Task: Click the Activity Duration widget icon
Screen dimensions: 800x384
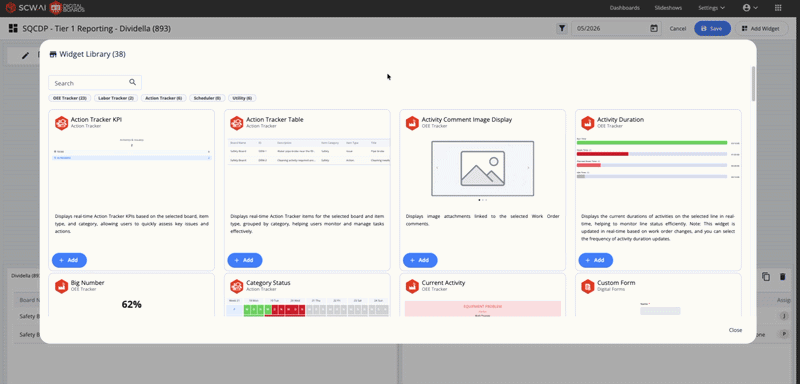Action: click(x=588, y=123)
